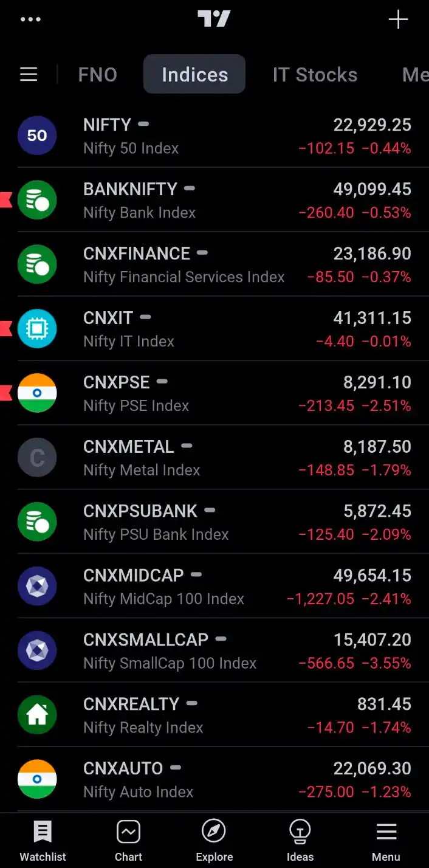429x868 pixels.
Task: Switch to the IT Stocks tab
Action: point(315,74)
